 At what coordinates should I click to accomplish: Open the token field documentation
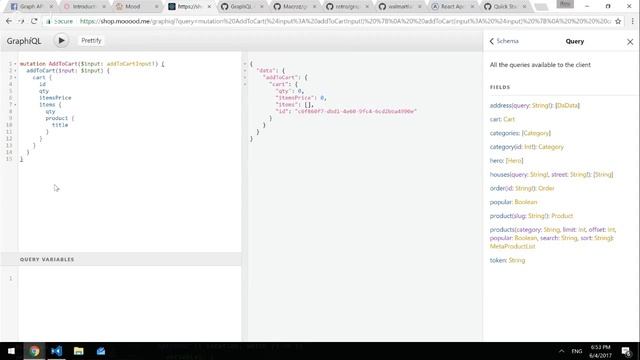(498, 260)
